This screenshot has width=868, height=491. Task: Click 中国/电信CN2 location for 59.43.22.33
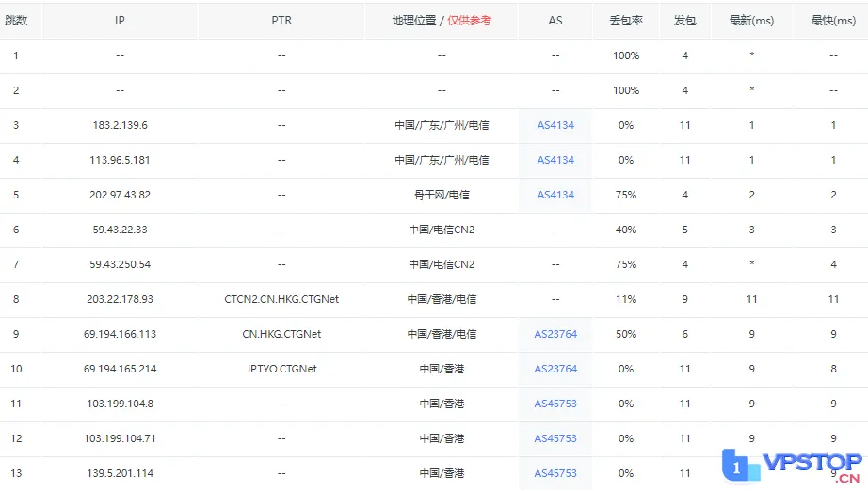442,230
